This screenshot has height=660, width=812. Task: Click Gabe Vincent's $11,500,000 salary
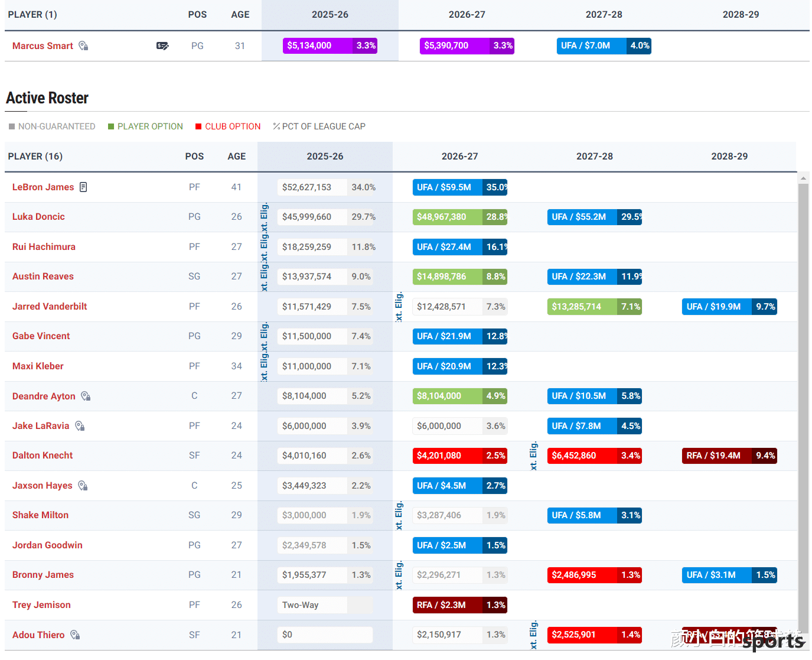click(x=325, y=336)
